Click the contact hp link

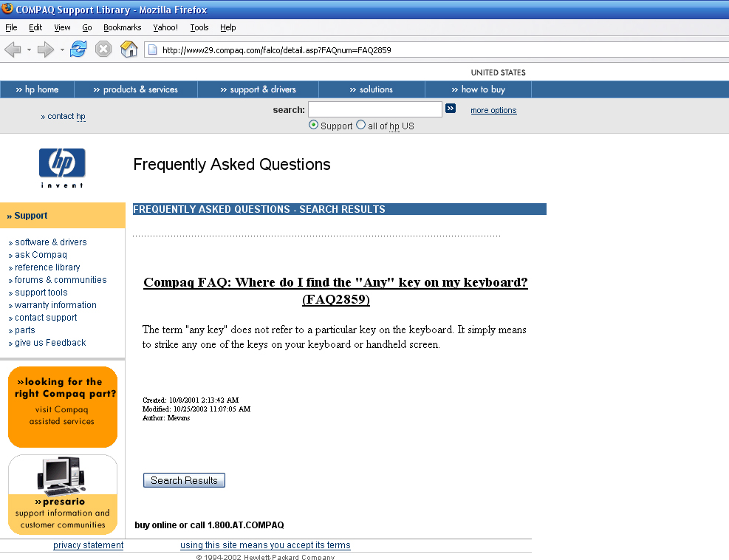coord(64,116)
